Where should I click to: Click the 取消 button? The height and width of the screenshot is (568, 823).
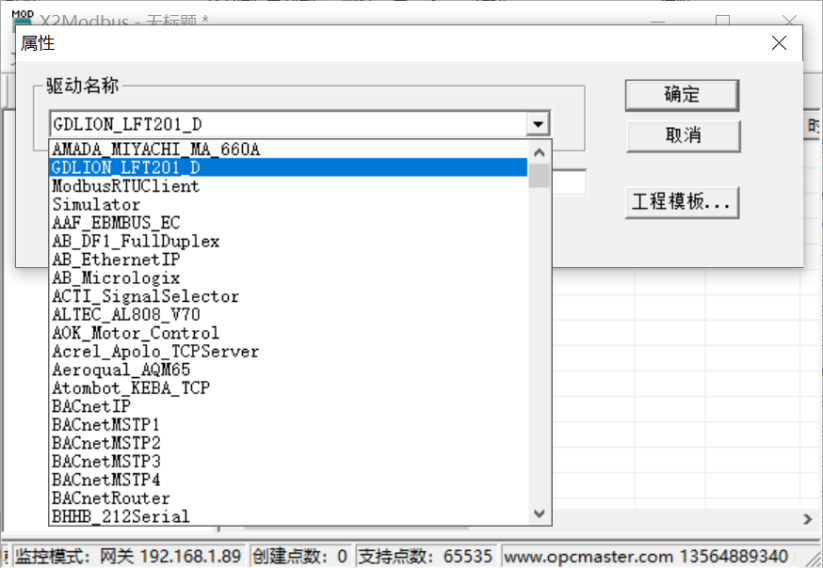pyautogui.click(x=683, y=136)
